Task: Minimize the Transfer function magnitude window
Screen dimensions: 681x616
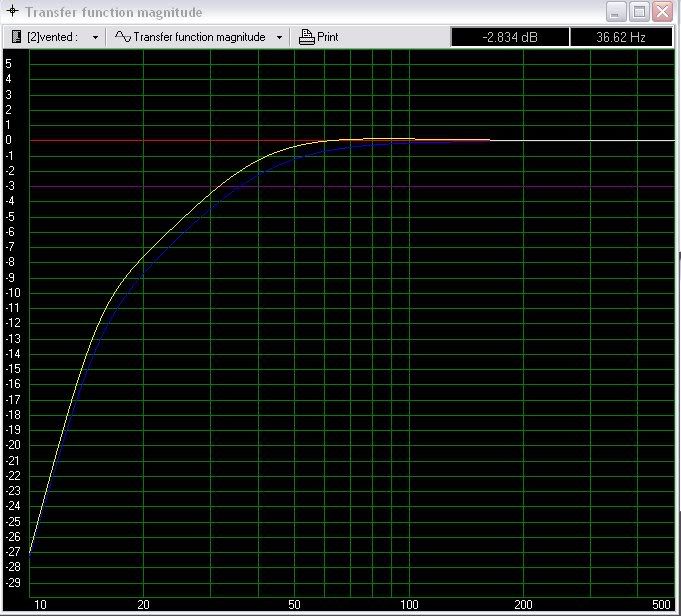Action: point(616,11)
